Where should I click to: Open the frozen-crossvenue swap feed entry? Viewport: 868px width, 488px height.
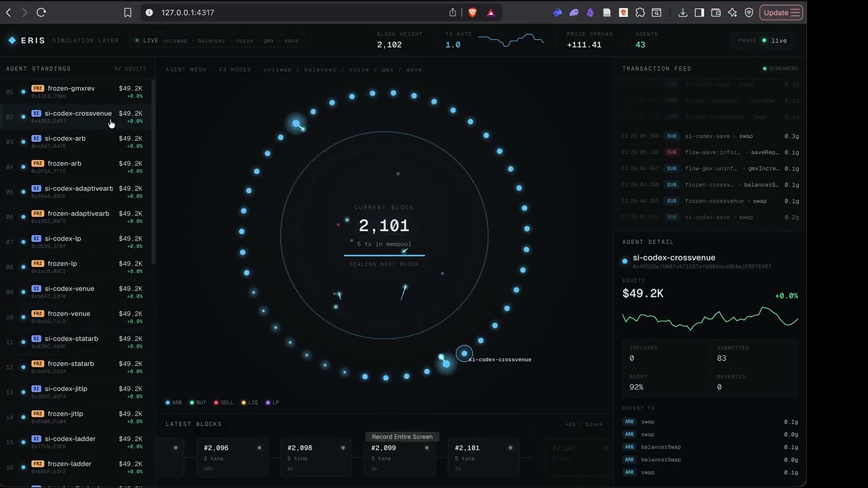(710, 201)
